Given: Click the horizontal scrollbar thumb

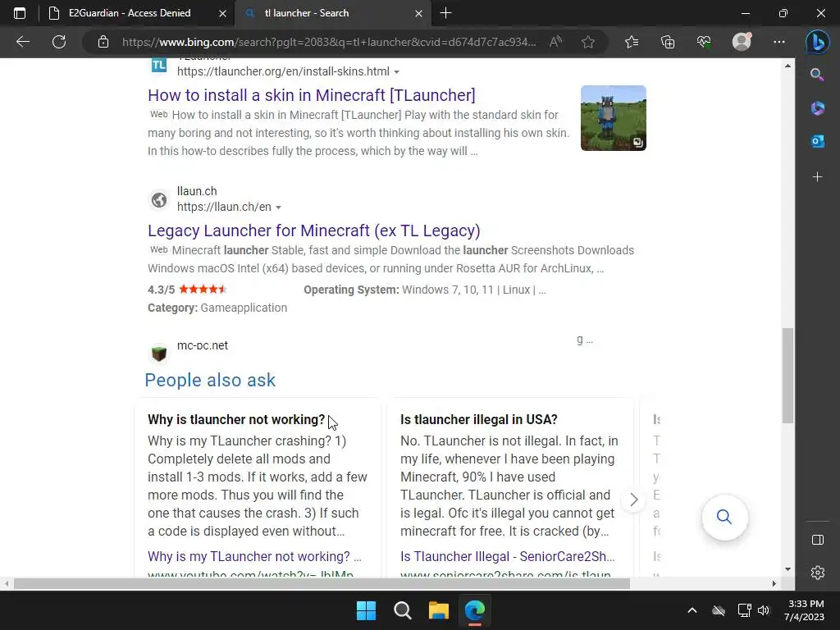Looking at the screenshot, I should click(322, 583).
